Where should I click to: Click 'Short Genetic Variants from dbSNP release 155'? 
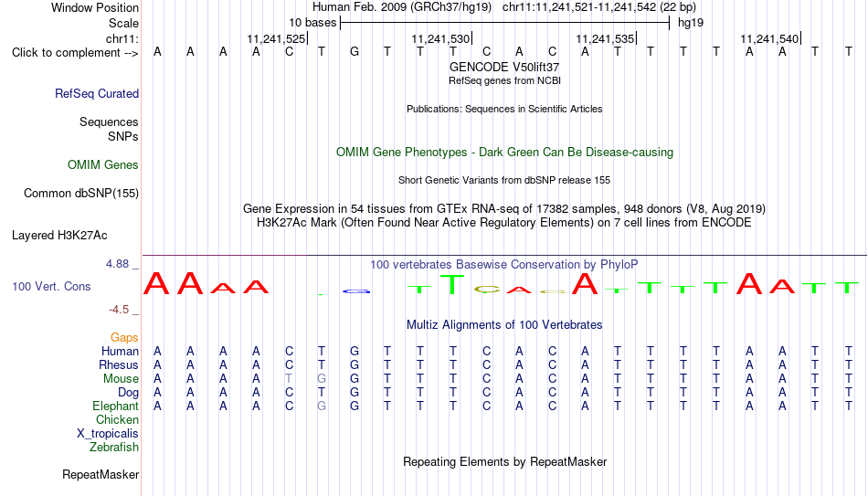pos(504,181)
